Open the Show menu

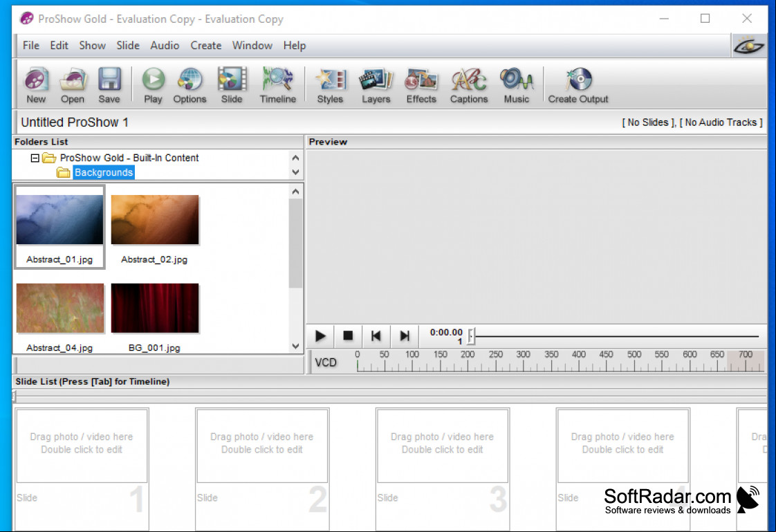(93, 46)
